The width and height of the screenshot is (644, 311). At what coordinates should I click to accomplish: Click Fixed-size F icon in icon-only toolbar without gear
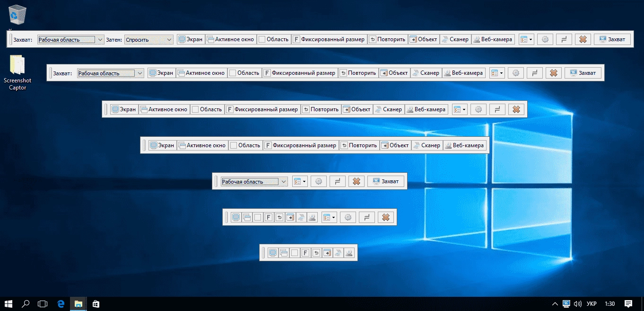305,252
